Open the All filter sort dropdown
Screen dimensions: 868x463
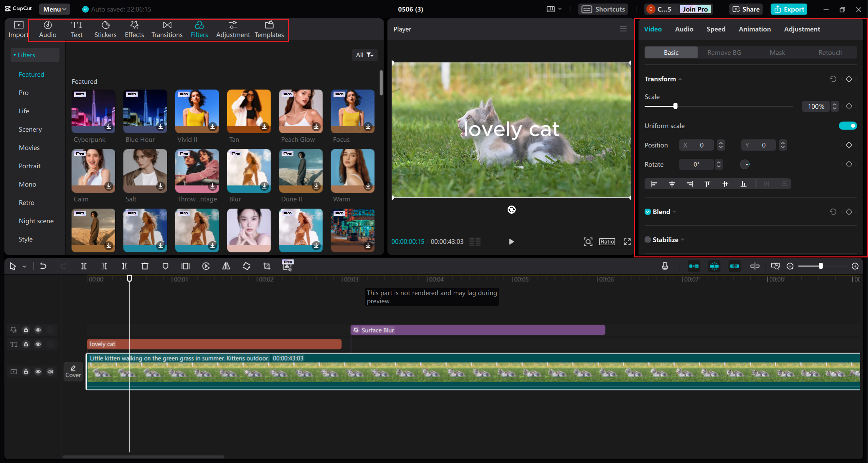pyautogui.click(x=364, y=55)
